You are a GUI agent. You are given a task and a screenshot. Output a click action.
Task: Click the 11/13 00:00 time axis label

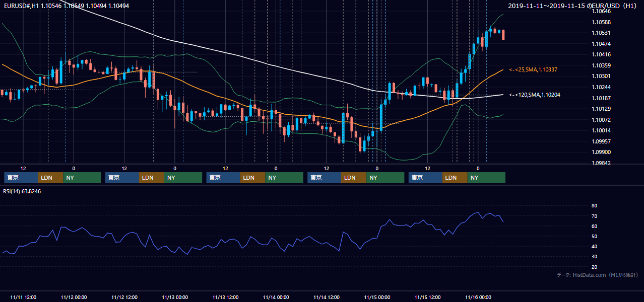pyautogui.click(x=175, y=297)
